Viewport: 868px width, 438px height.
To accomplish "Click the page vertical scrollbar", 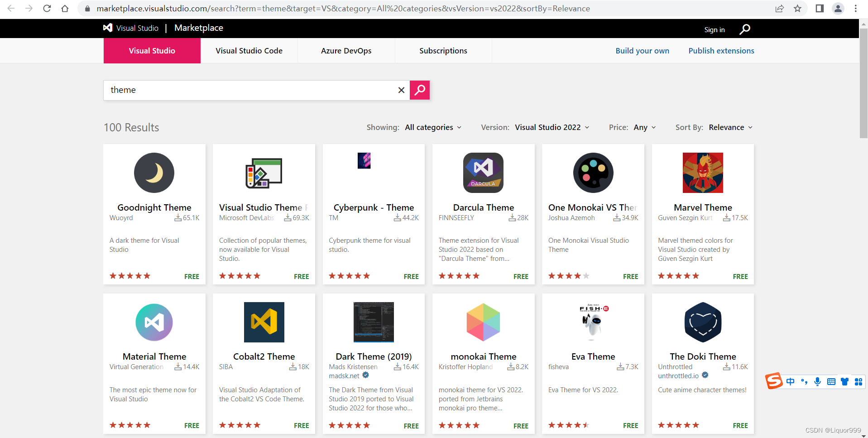I will tap(863, 84).
